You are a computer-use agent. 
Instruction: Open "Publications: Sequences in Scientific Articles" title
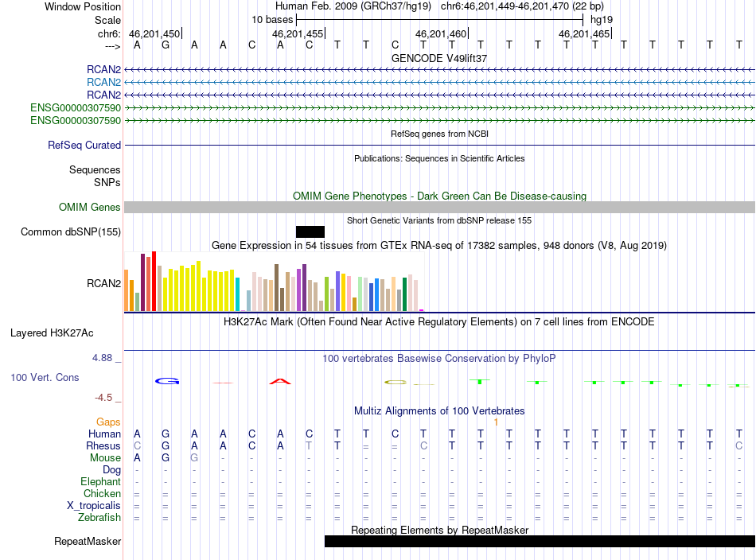tap(439, 158)
